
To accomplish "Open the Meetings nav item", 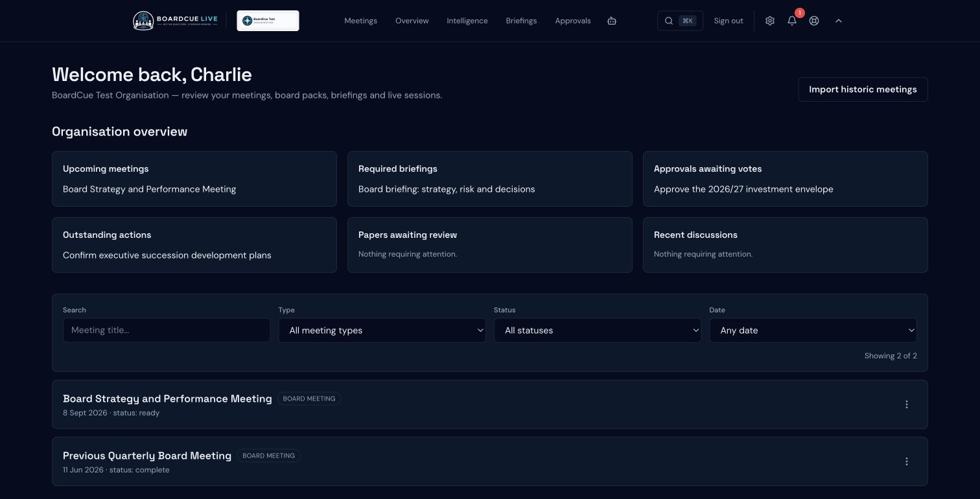I will click(360, 21).
